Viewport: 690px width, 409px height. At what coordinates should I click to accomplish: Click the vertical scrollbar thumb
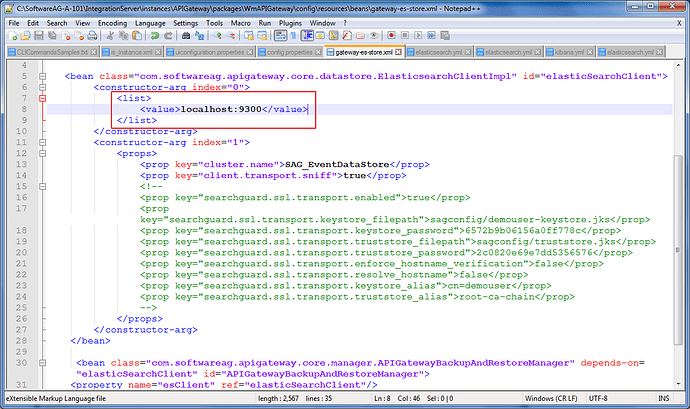(678, 250)
